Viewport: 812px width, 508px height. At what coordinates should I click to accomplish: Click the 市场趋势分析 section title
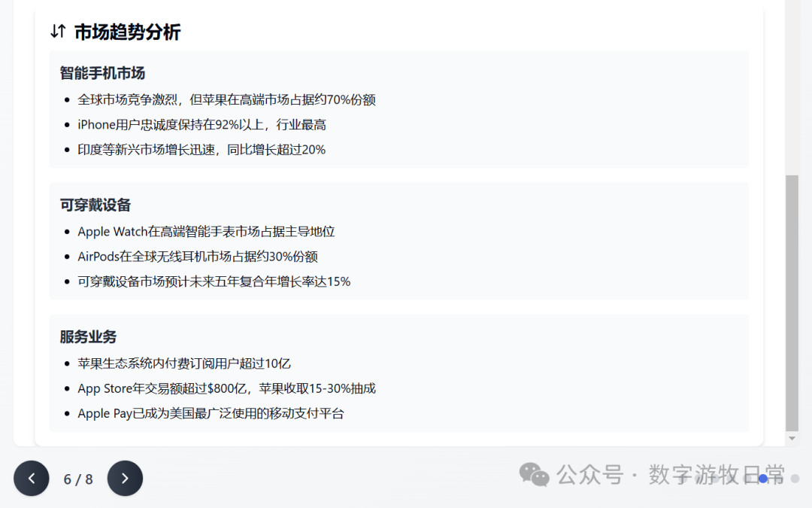pyautogui.click(x=127, y=32)
